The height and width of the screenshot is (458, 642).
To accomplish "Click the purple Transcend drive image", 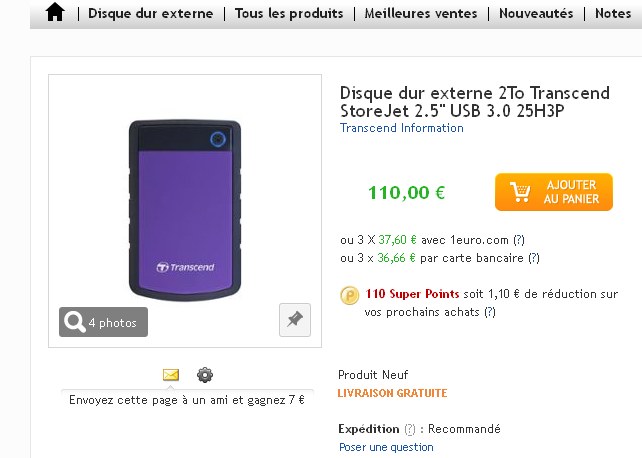I will coord(184,209).
